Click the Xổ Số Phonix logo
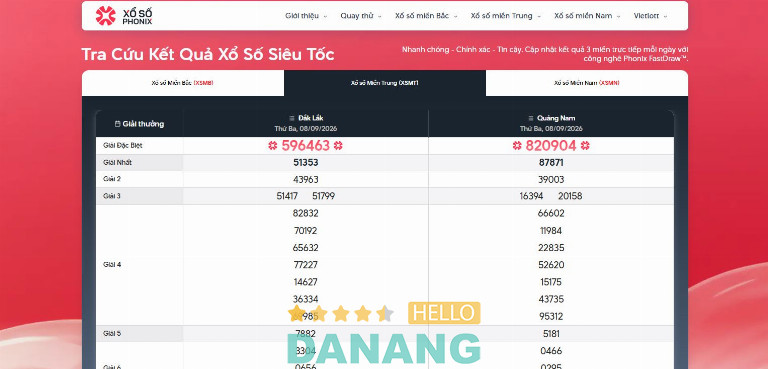768x369 pixels. click(124, 16)
